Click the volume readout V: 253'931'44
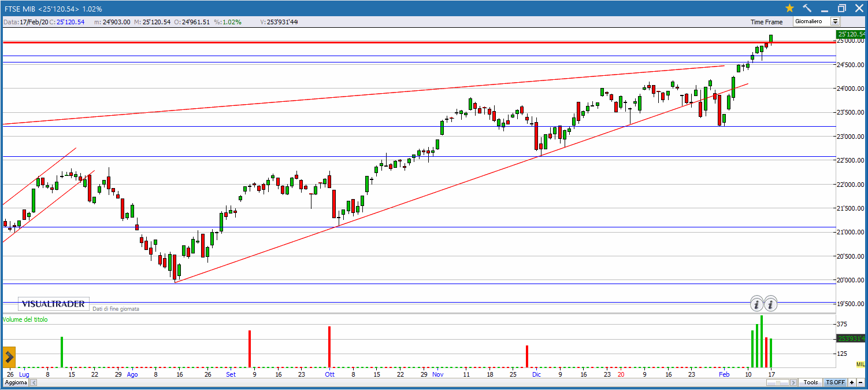868x390 pixels. pyautogui.click(x=279, y=22)
